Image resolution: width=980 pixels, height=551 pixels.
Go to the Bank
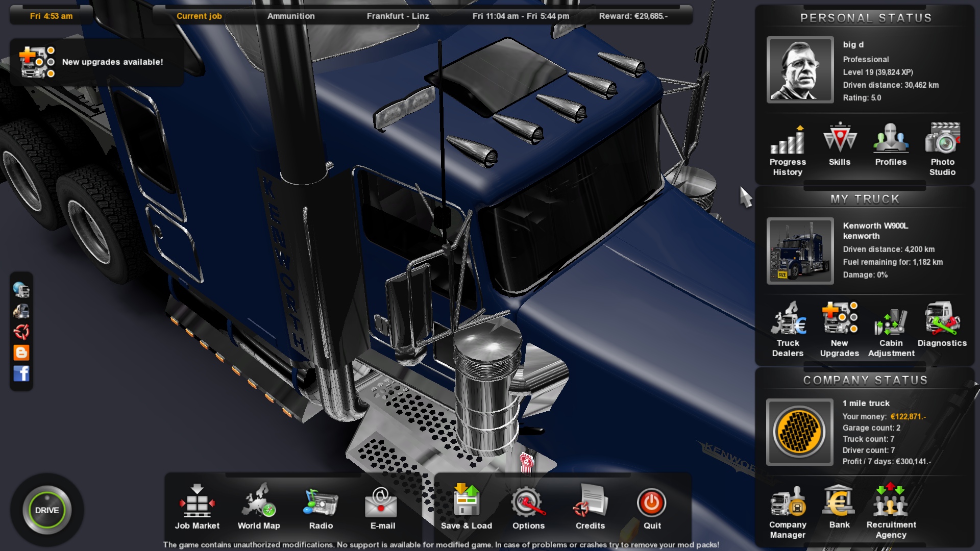click(x=840, y=506)
